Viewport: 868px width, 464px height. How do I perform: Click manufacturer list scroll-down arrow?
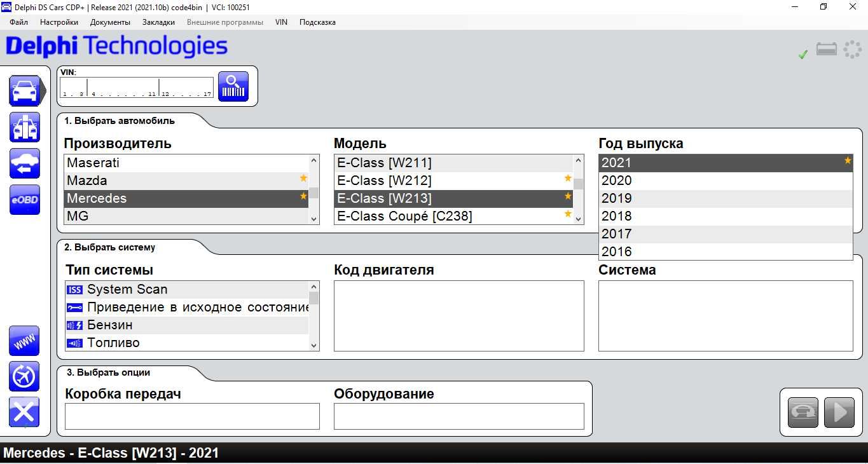[x=313, y=219]
